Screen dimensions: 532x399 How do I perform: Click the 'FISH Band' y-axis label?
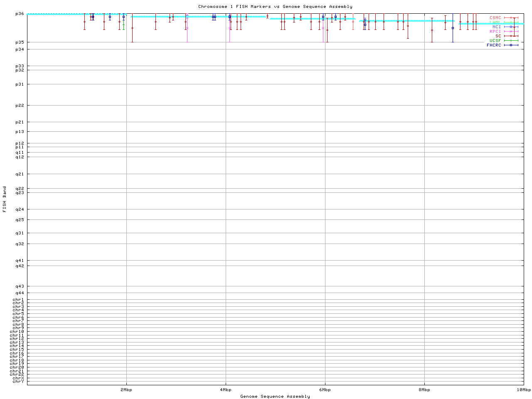5,199
